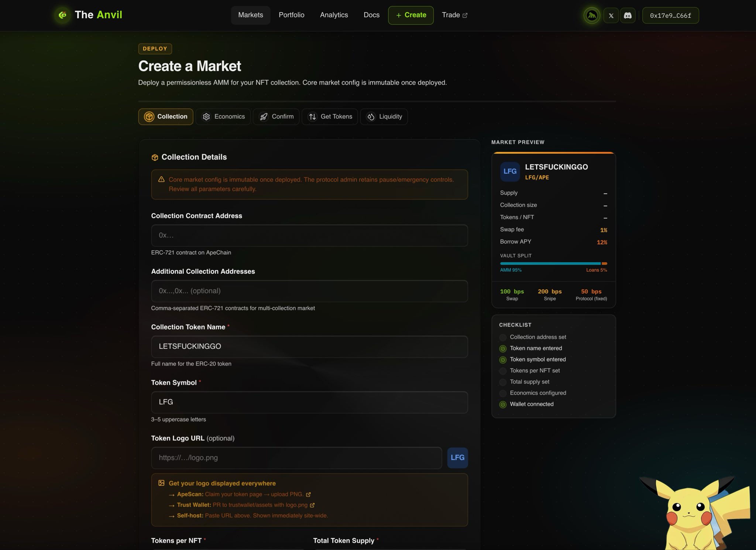
Task: Toggle the Tokens per NFT set checklist item
Action: tap(530, 370)
